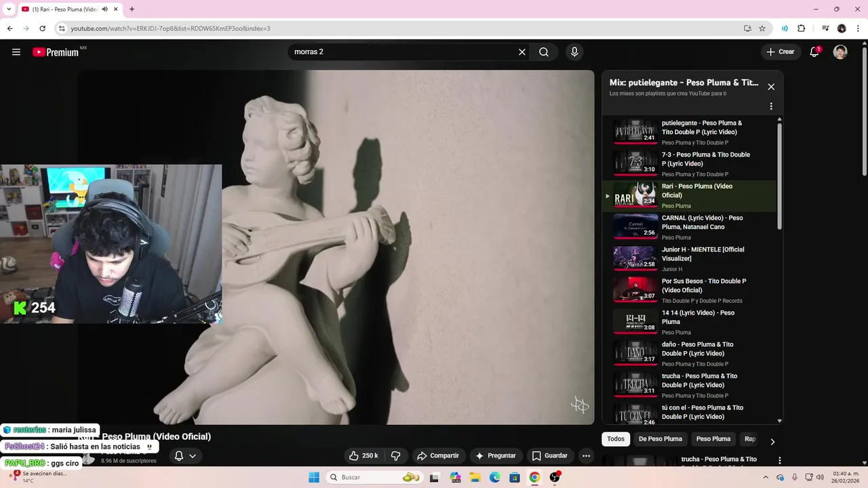
Task: Play 7-3 Peso Pluma lyric video
Action: point(688,164)
